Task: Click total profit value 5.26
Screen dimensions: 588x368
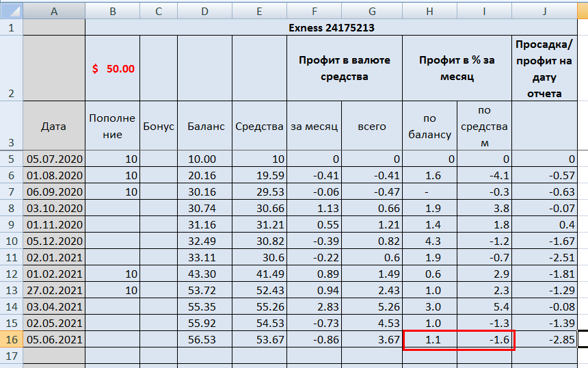Action: click(372, 307)
